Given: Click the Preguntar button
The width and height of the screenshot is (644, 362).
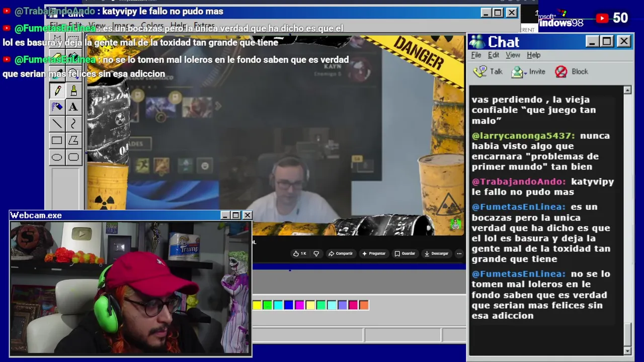Looking at the screenshot, I should coord(373,253).
